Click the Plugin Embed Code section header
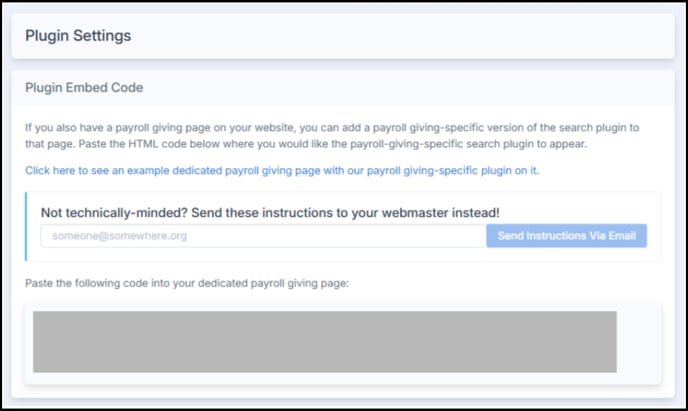 84,87
